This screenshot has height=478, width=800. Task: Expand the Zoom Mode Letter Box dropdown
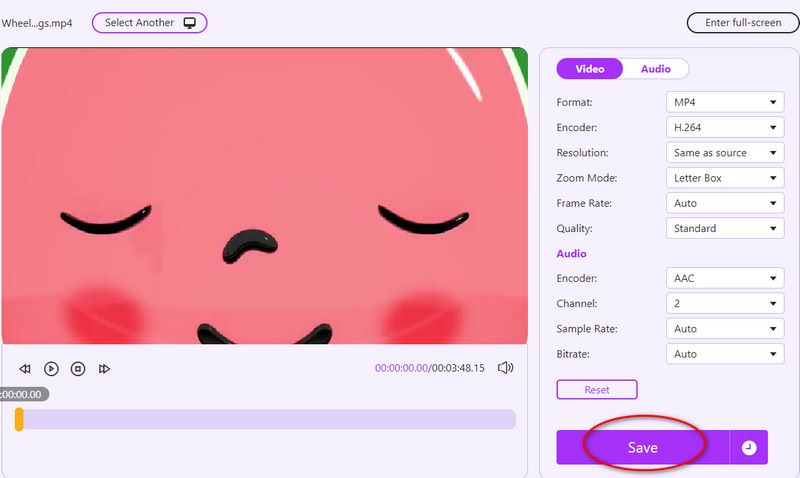pos(725,178)
